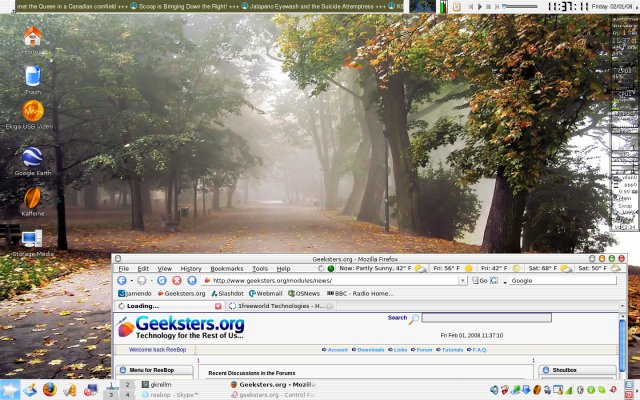Expand the URL bar history dropdown
Screen dimensions: 640x400
(463, 281)
